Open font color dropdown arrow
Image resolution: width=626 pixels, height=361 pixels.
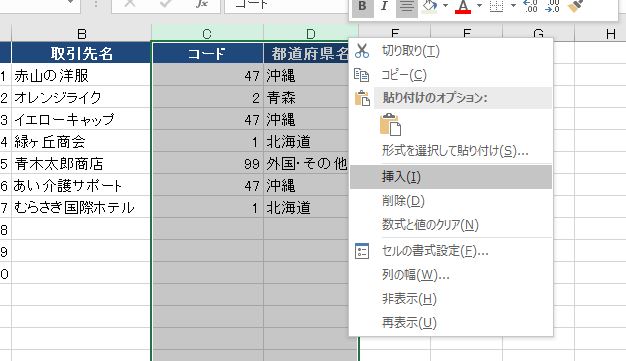[x=479, y=6]
